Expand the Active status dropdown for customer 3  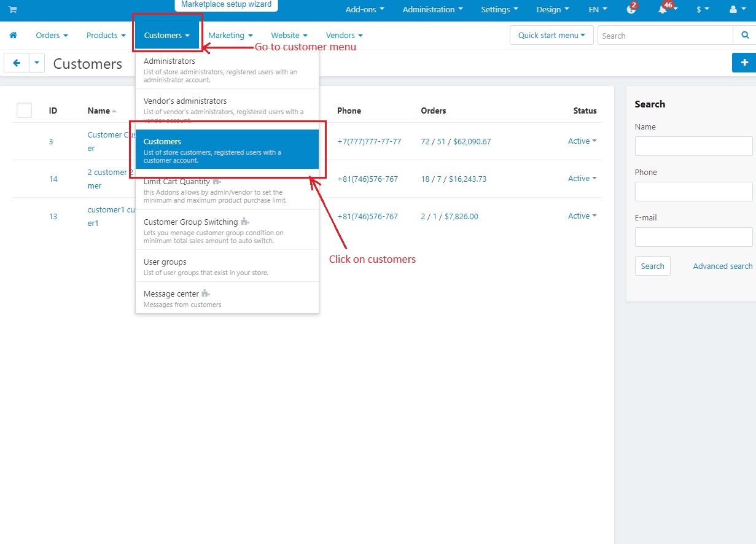pyautogui.click(x=582, y=141)
